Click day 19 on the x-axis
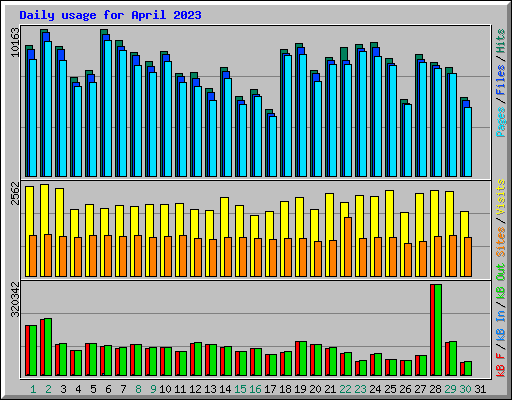 (x=300, y=389)
